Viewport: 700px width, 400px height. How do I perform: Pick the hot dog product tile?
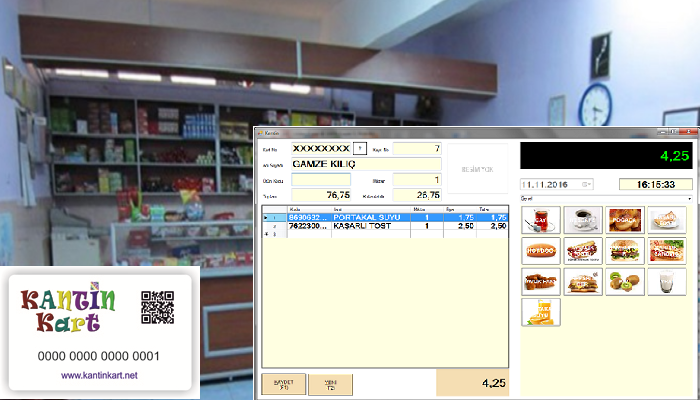point(541,251)
